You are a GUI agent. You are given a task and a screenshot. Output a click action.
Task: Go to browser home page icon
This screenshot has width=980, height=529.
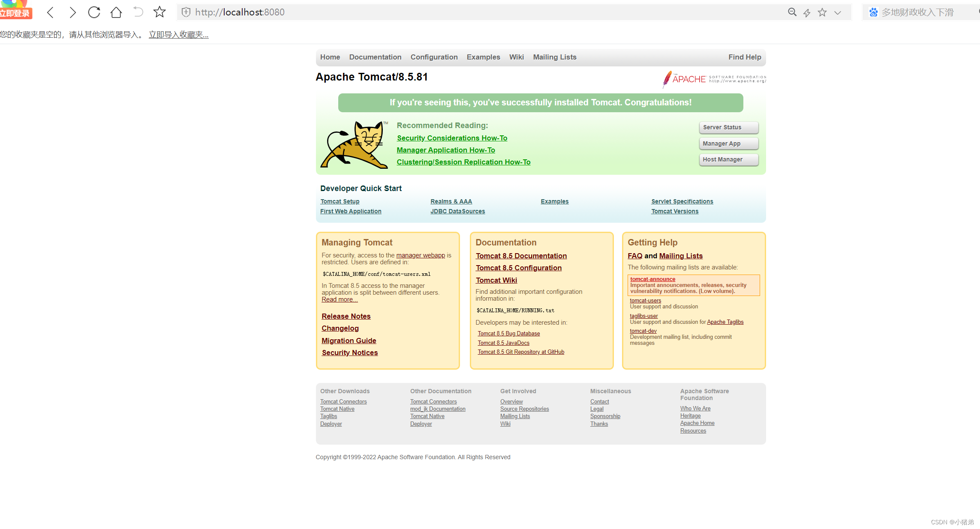pyautogui.click(x=116, y=12)
